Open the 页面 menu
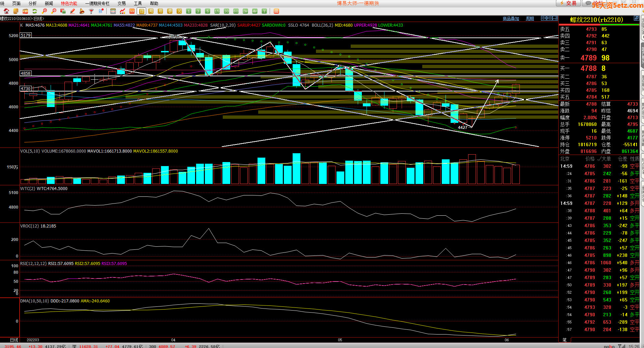644x348 pixels. [16, 3]
